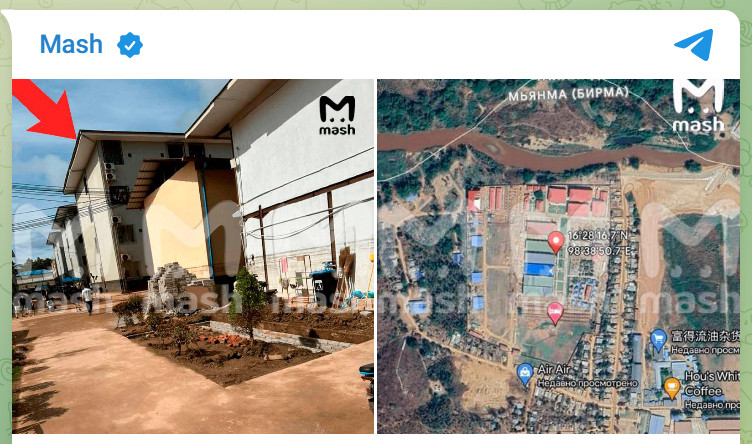Click the blue shopping cart map marker
The width and height of the screenshot is (752, 444).
(658, 340)
